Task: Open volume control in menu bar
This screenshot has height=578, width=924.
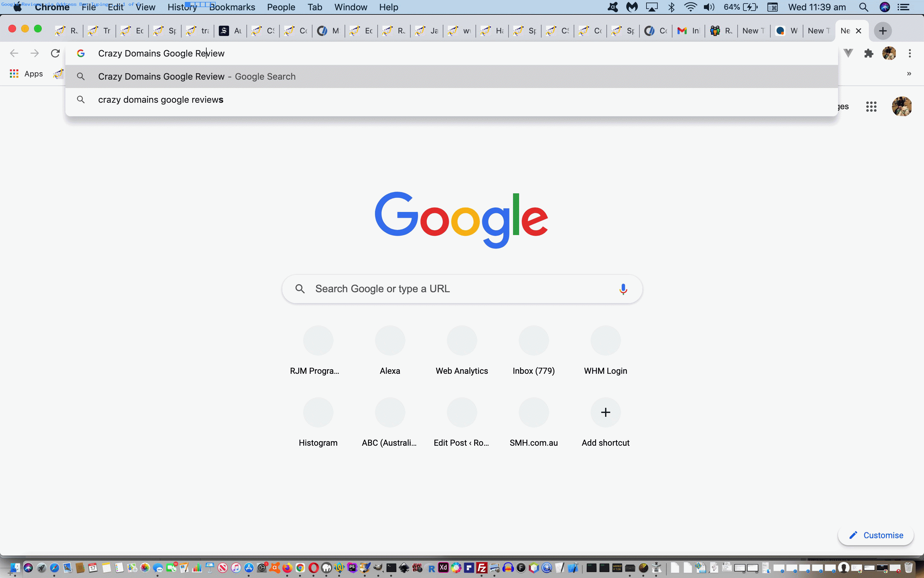Action: (709, 7)
